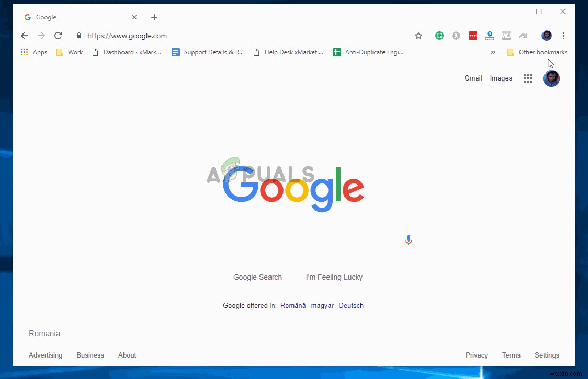This screenshot has width=588, height=379.
Task: Click the Google search input box
Action: pos(294,240)
